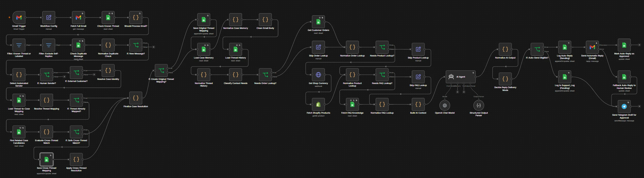Select the Send Telegram Draft for Approval node

[624, 106]
